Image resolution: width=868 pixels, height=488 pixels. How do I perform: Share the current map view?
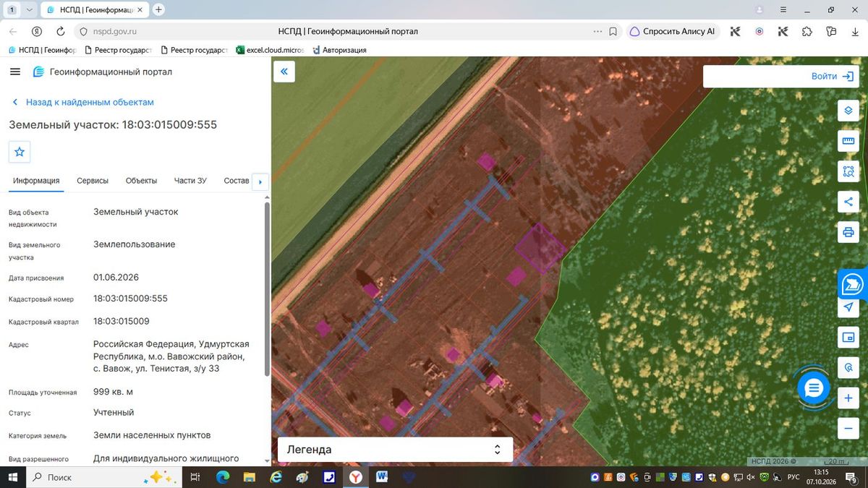point(848,202)
